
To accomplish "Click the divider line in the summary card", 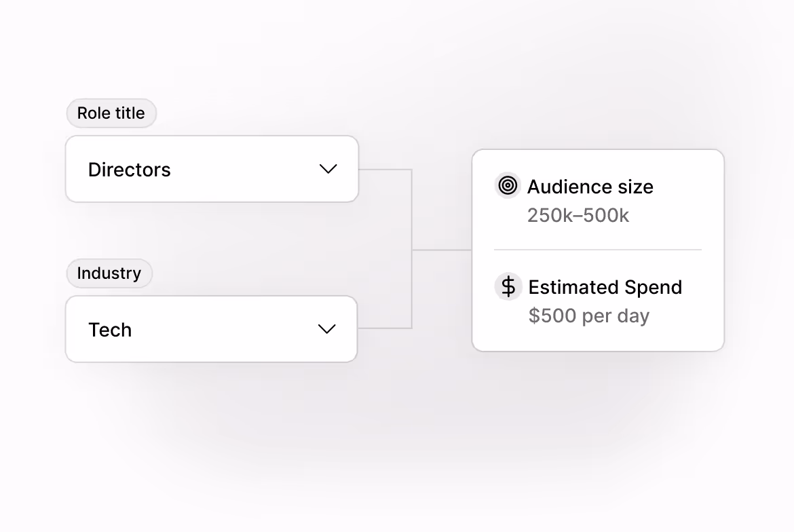I will (597, 250).
